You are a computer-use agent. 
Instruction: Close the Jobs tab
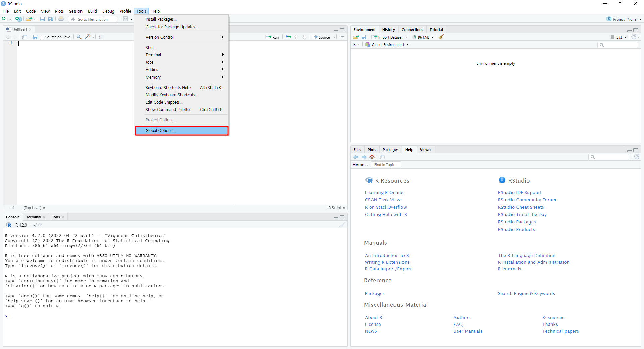point(63,217)
